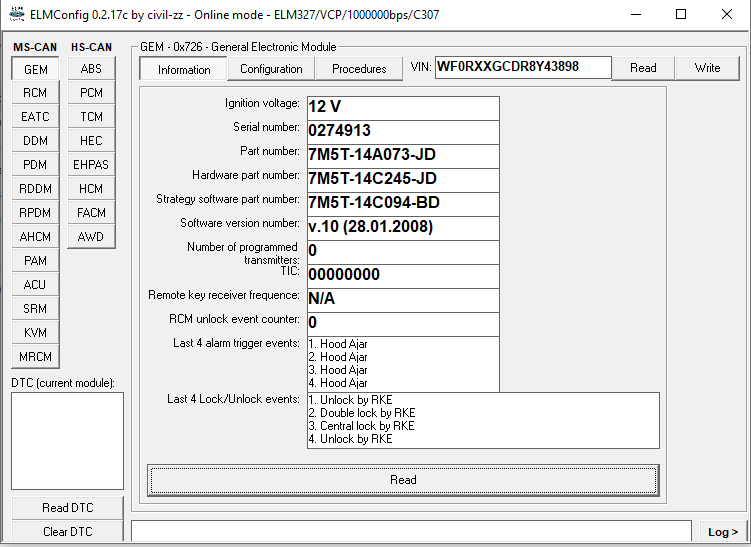Expand the Log panel
The image size is (751, 547).
[721, 532]
